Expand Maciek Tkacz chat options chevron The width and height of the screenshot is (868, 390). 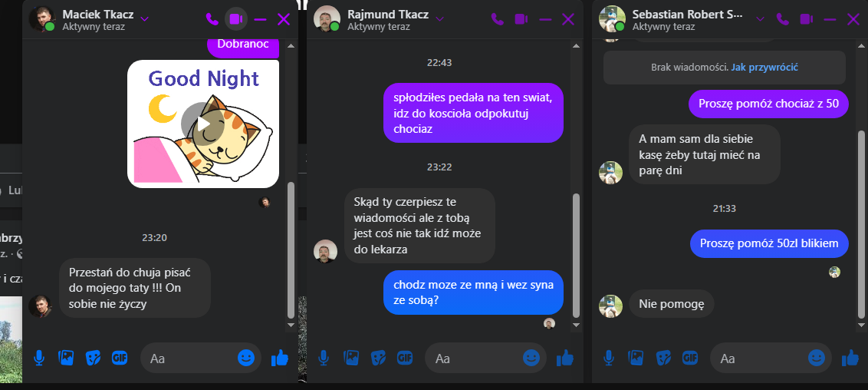(x=144, y=19)
